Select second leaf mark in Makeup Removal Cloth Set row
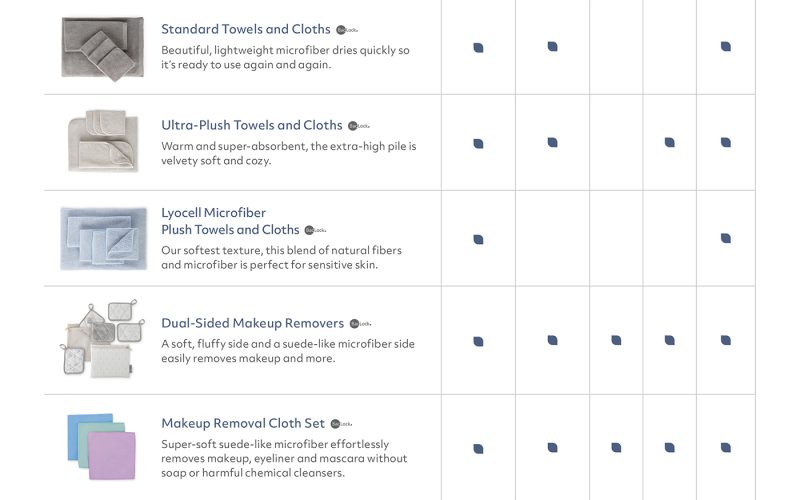This screenshot has width=800, height=500. pos(552,448)
